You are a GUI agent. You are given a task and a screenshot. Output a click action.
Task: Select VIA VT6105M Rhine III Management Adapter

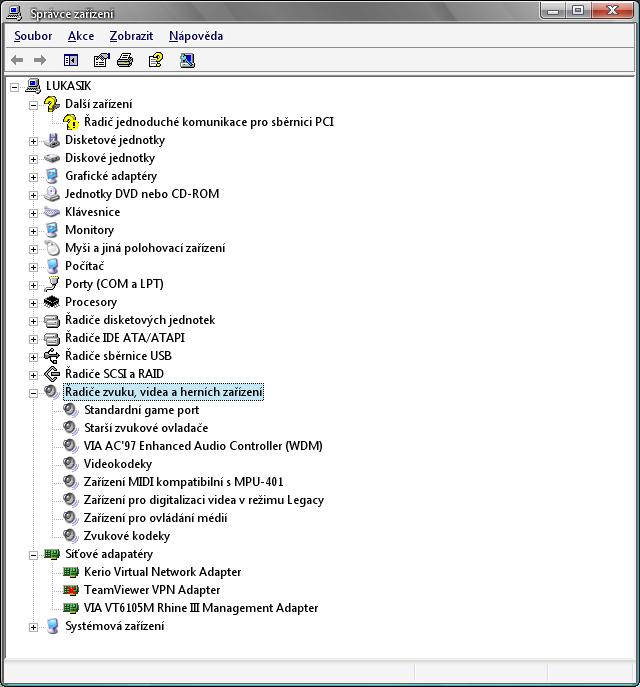(201, 608)
